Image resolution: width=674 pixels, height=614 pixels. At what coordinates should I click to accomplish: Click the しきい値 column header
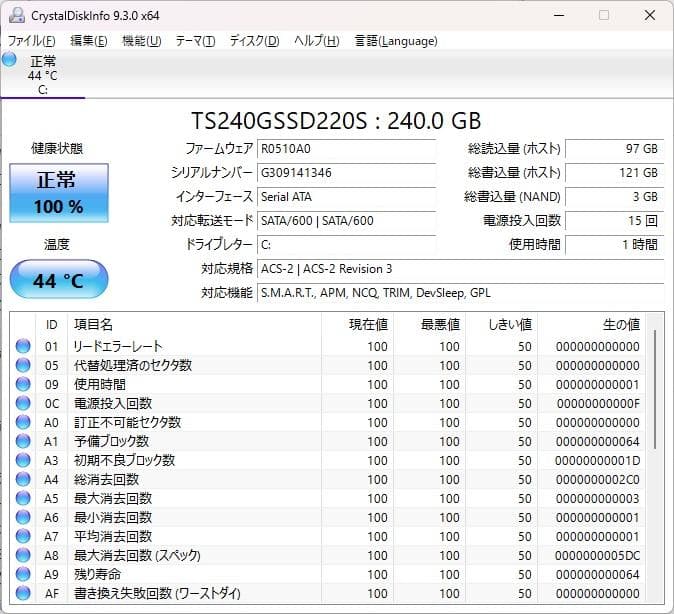click(x=502, y=324)
